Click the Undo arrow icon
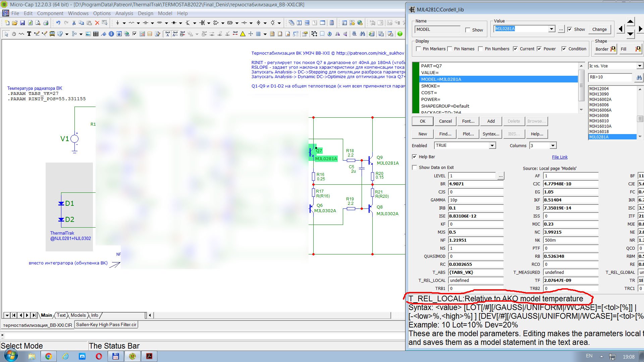644x362 pixels. 58,23
